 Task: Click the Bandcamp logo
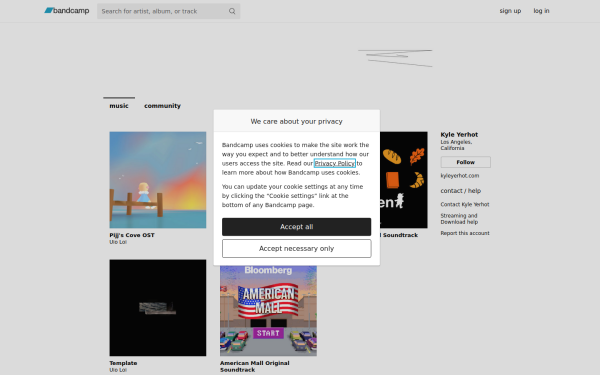(x=67, y=11)
